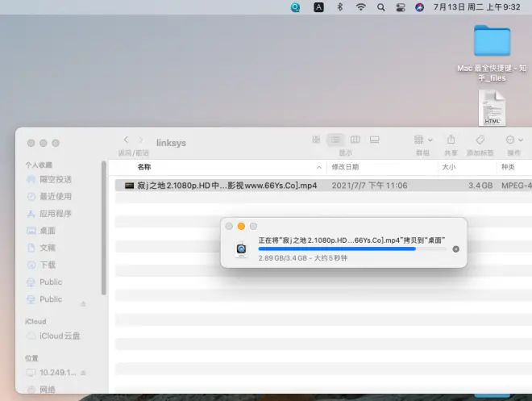This screenshot has width=532, height=401.
Task: Open 应用程序 (Applications) in sidebar
Action: (49, 214)
